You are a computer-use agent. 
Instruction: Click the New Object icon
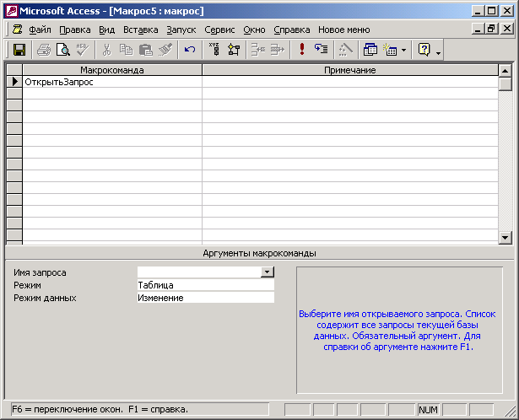[390, 50]
